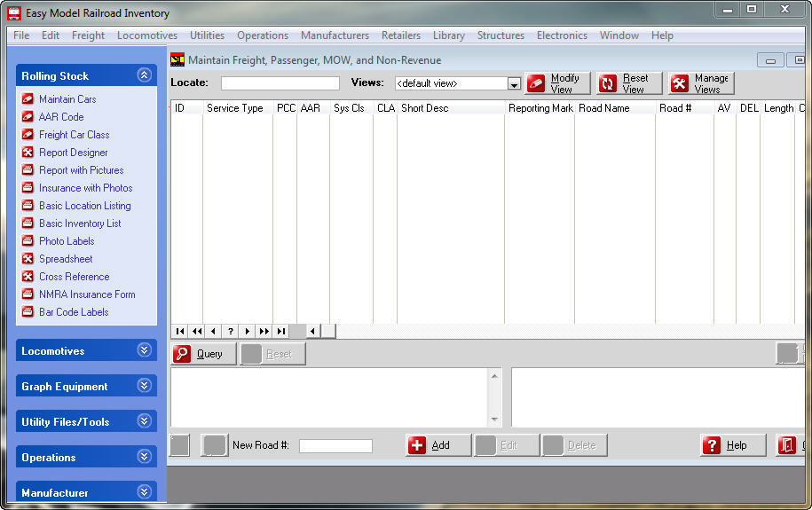Click the Road Name column header
The image size is (812, 510).
[x=615, y=107]
